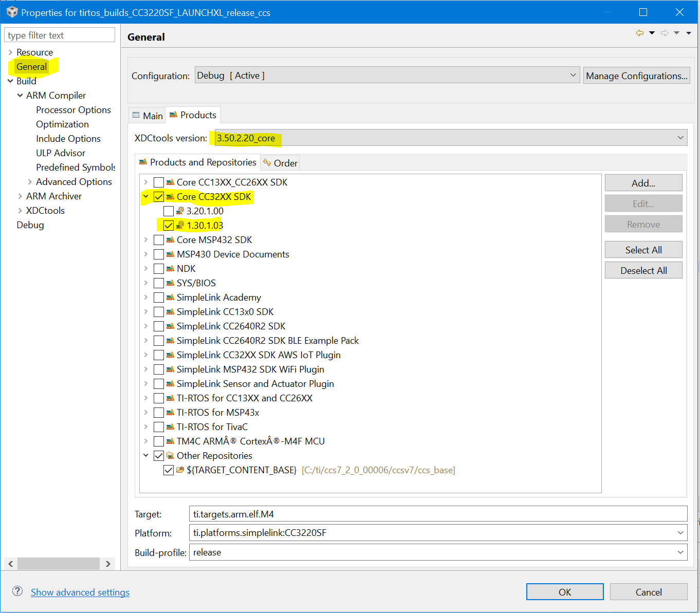Click the help question mark icon
700x613 pixels.
coord(17,591)
